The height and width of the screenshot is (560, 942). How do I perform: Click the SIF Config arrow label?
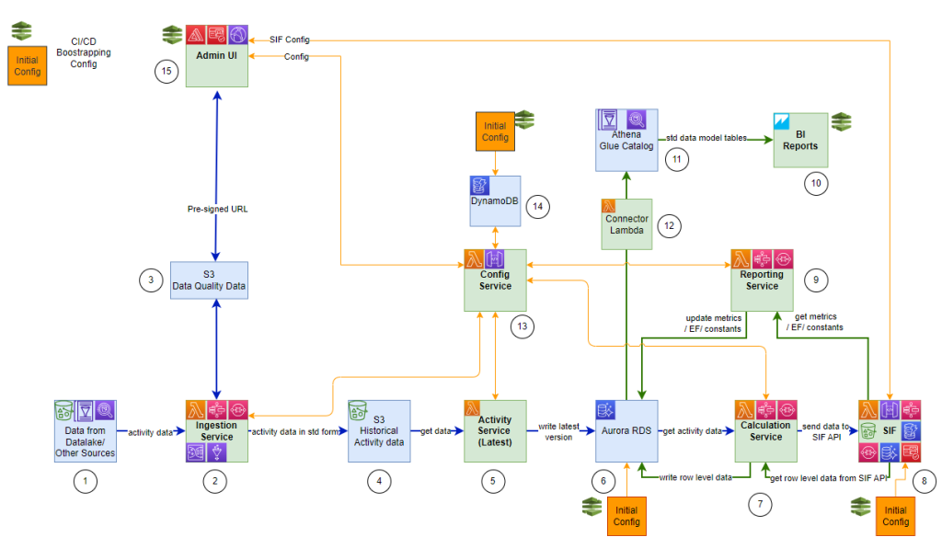291,40
